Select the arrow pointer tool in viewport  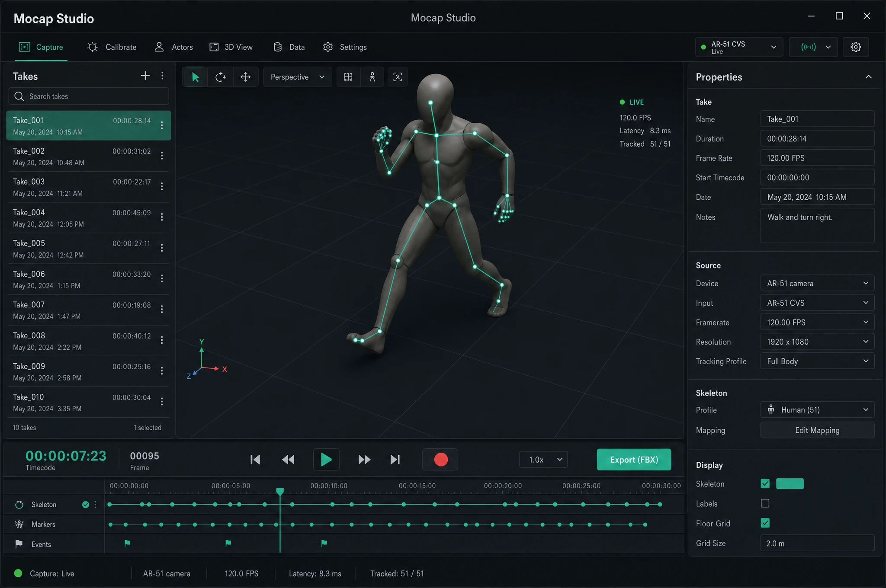tap(195, 77)
